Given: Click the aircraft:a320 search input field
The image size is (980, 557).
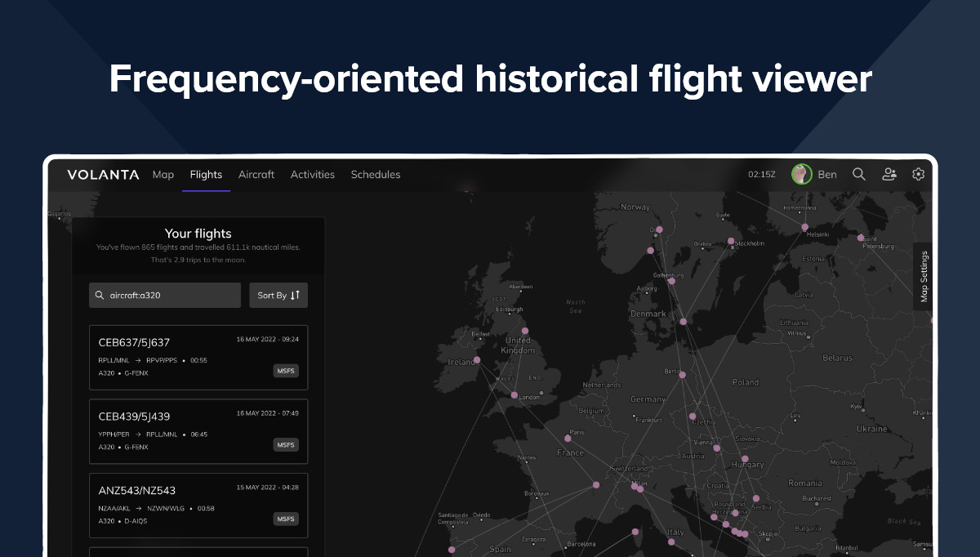Looking at the screenshot, I should point(163,295).
